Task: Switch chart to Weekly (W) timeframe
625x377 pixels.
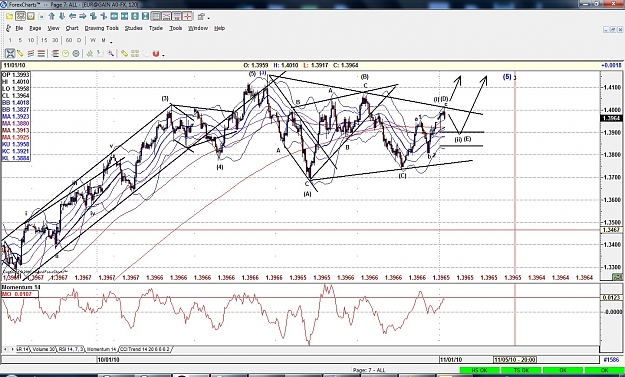Action: pyautogui.click(x=93, y=40)
